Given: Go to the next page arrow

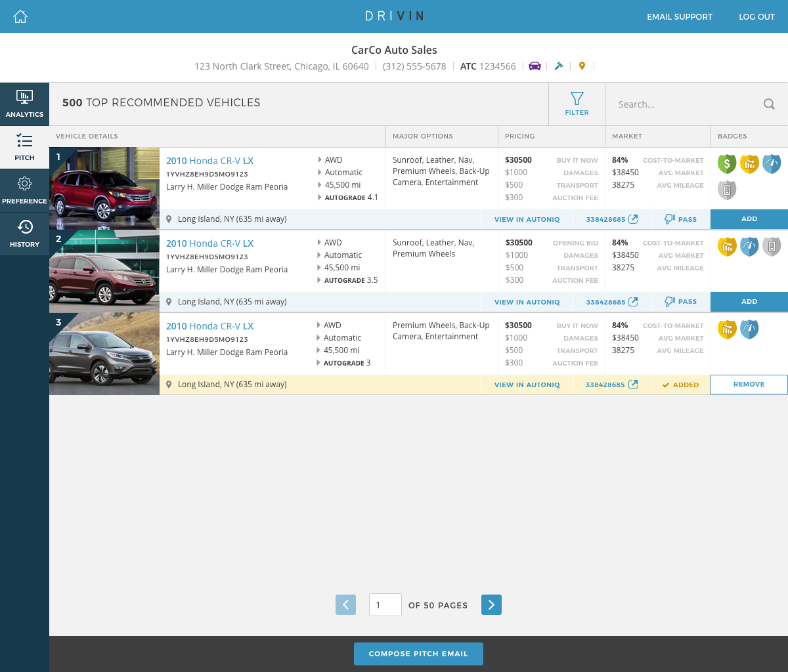Looking at the screenshot, I should (491, 604).
